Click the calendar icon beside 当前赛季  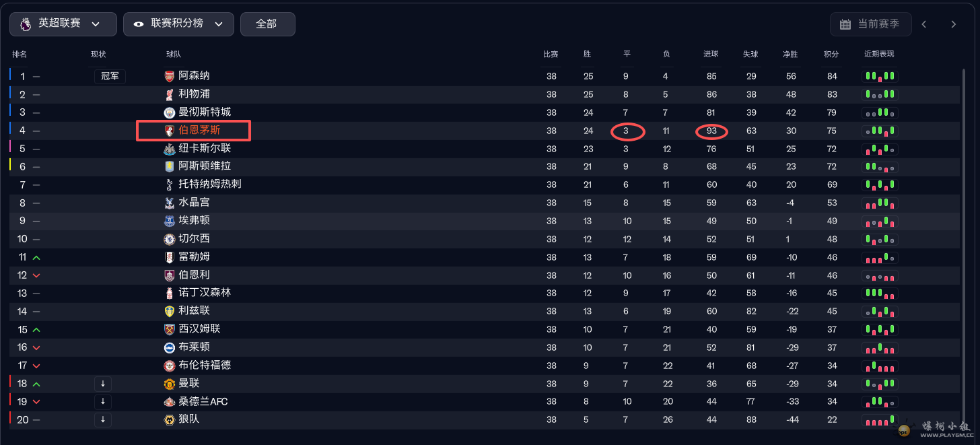pyautogui.click(x=845, y=24)
